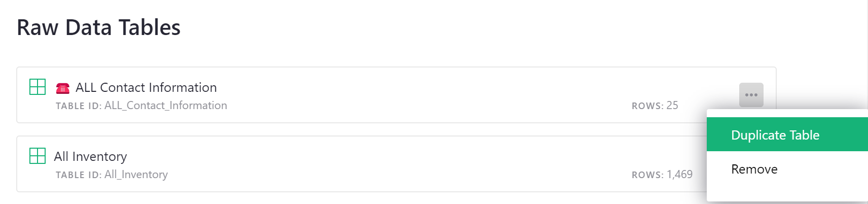868x204 pixels.
Task: Open the All Inventory table
Action: coord(90,157)
